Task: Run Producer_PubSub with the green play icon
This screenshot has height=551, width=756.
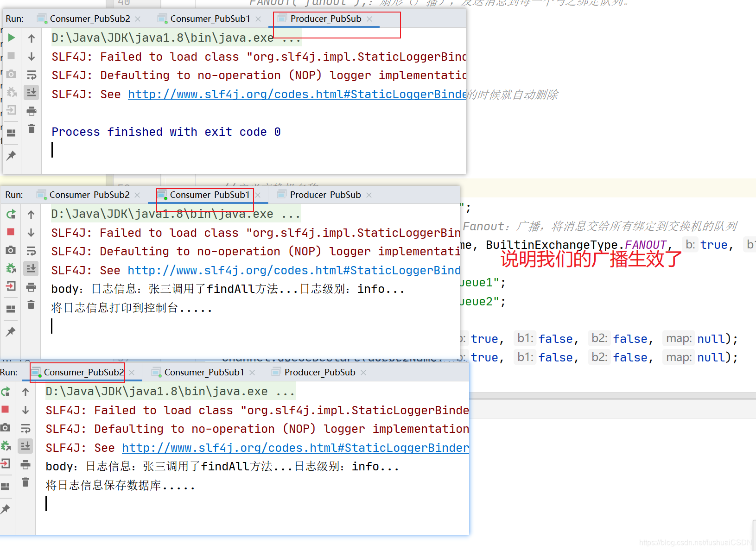Action: pyautogui.click(x=12, y=38)
